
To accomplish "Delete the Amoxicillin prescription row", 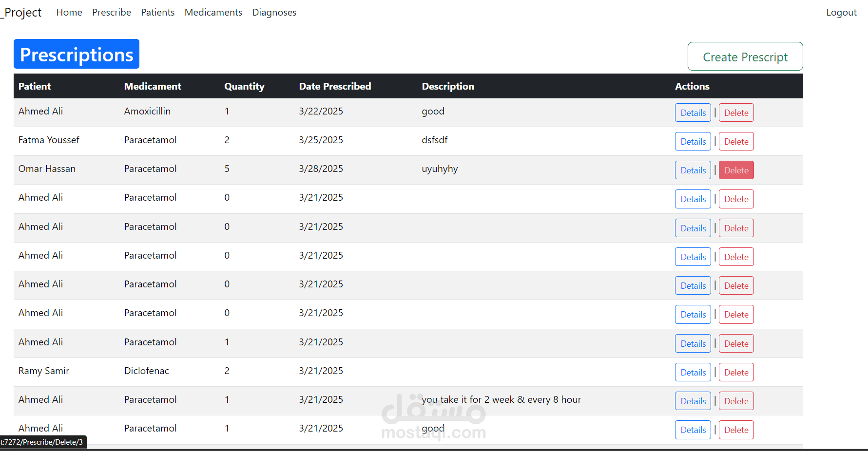I will (x=736, y=113).
